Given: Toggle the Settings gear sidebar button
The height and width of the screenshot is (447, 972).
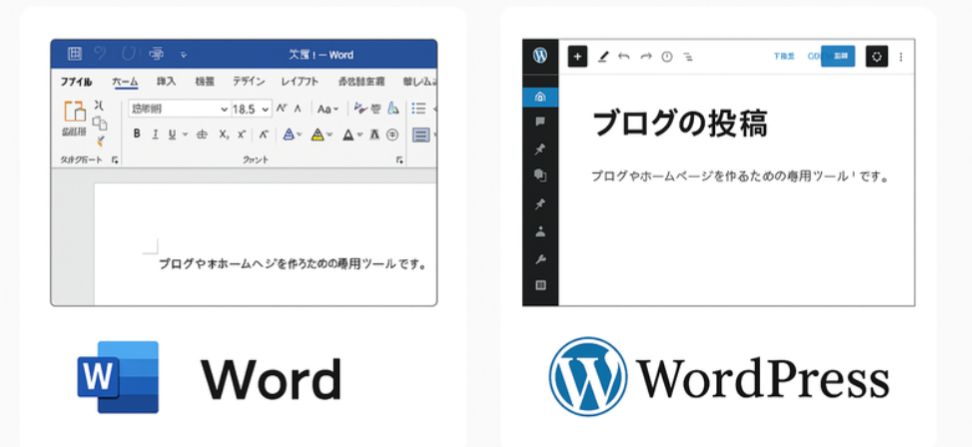Looking at the screenshot, I should pyautogui.click(x=877, y=56).
